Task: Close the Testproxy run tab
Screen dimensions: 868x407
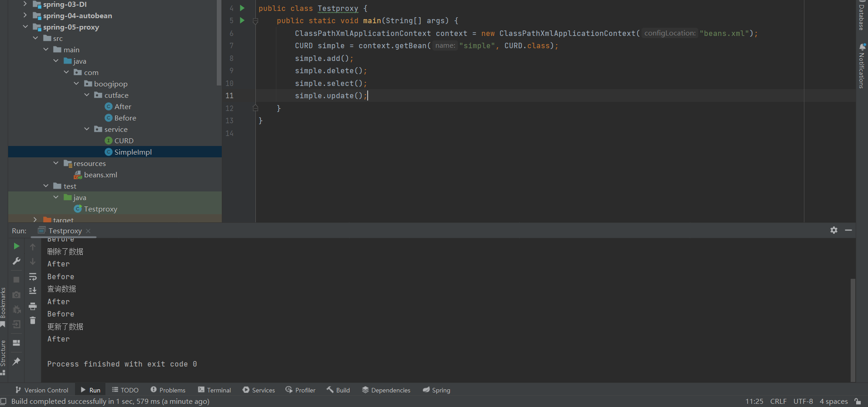Action: pyautogui.click(x=88, y=231)
